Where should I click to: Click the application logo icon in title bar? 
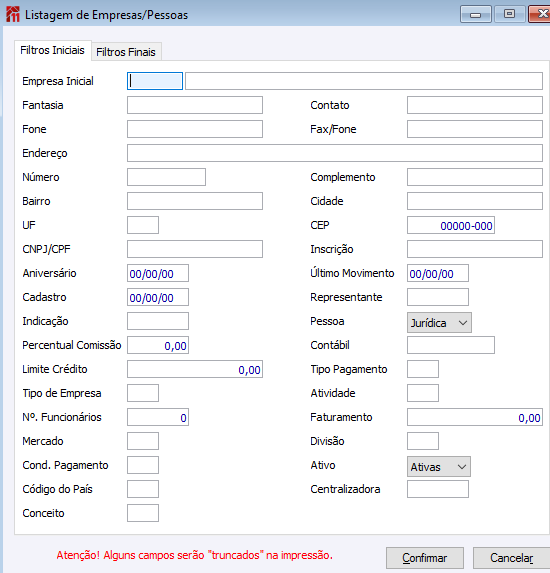click(13, 15)
